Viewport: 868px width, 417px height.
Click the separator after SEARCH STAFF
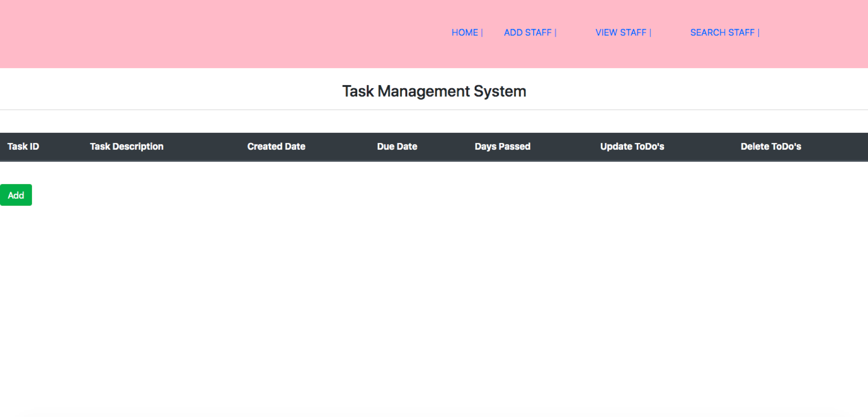pos(758,32)
